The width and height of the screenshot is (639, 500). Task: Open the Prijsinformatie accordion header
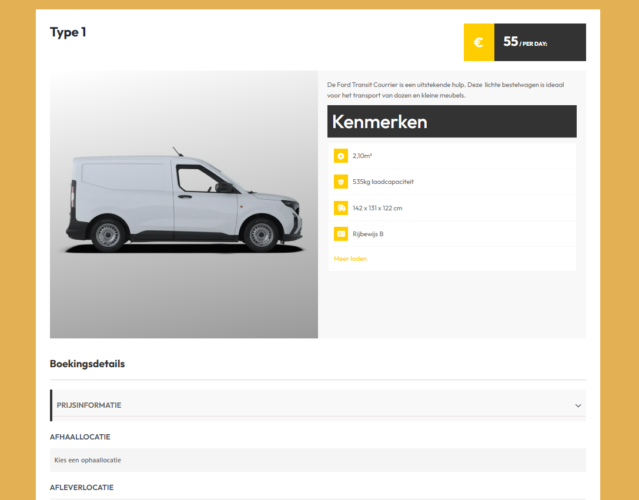tap(300, 405)
